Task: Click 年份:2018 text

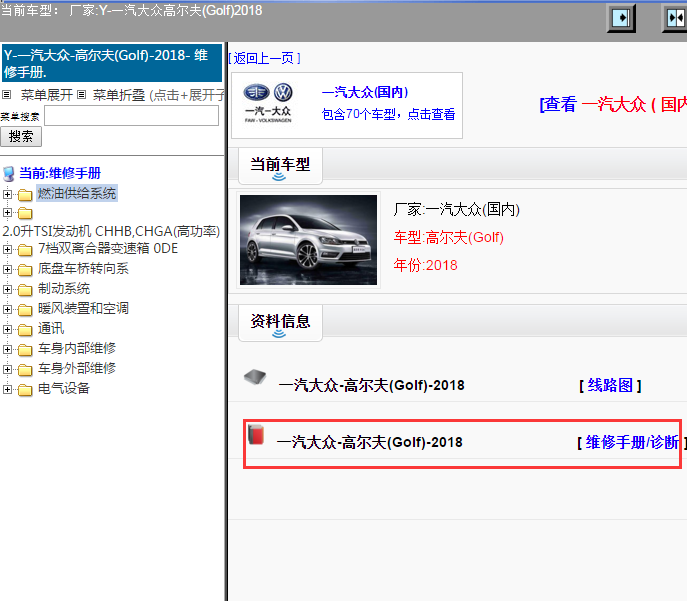Action: coord(425,265)
